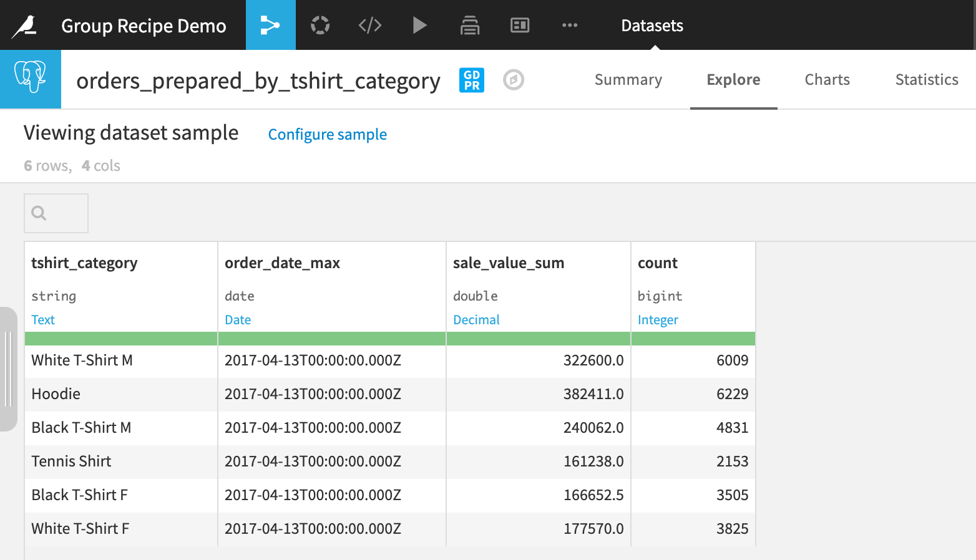The image size is (976, 560).
Task: Click the green quality bar above order_date_max
Action: (x=331, y=337)
